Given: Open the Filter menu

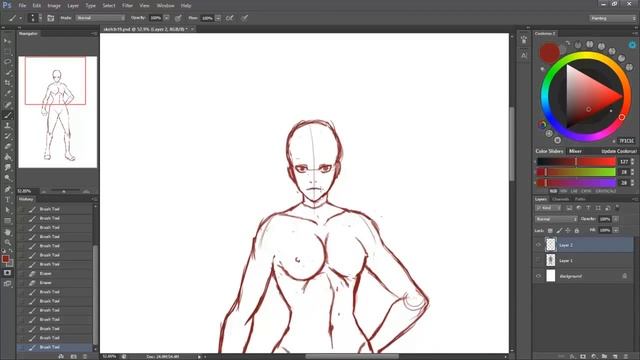Looking at the screenshot, I should (127, 6).
